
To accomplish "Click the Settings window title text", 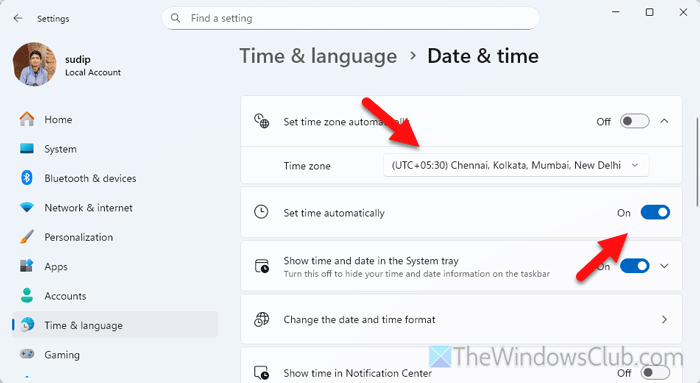I will point(53,19).
